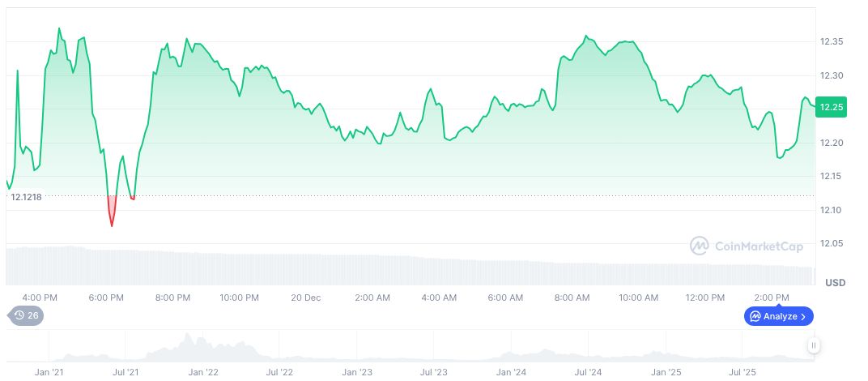Click the green 12.25 current price tag
Screen dimensions: 868x381
(x=832, y=107)
